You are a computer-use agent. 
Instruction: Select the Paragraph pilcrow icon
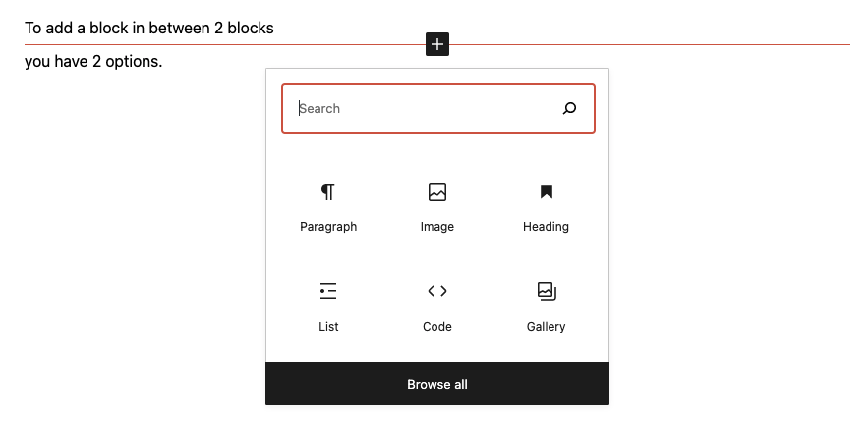pos(328,192)
